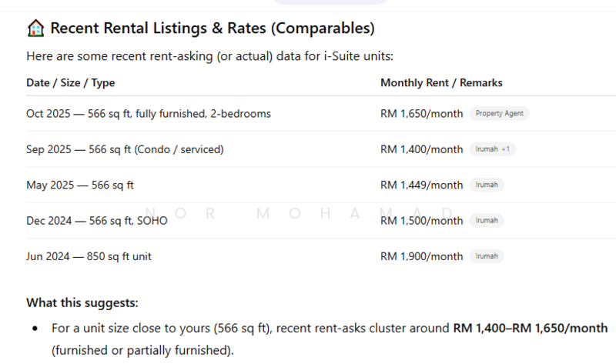
Task: Click the intro sentence about i-Suite units
Action: point(209,56)
